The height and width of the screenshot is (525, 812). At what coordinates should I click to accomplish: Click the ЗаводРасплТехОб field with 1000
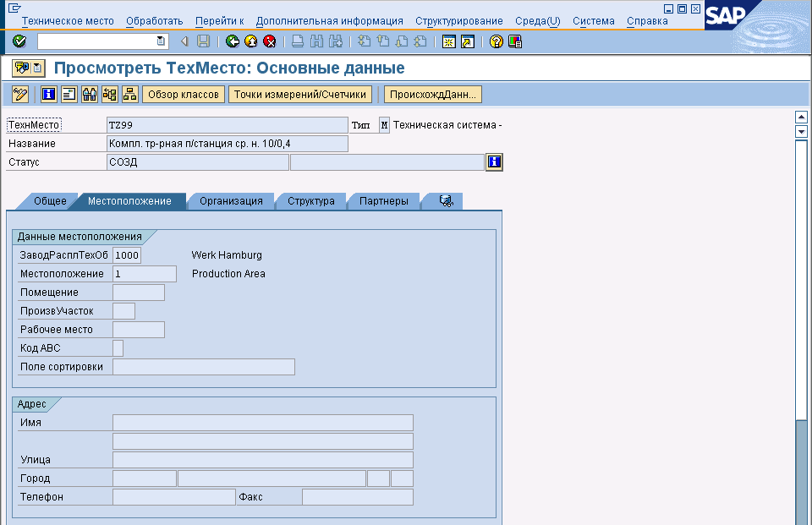tap(127, 255)
